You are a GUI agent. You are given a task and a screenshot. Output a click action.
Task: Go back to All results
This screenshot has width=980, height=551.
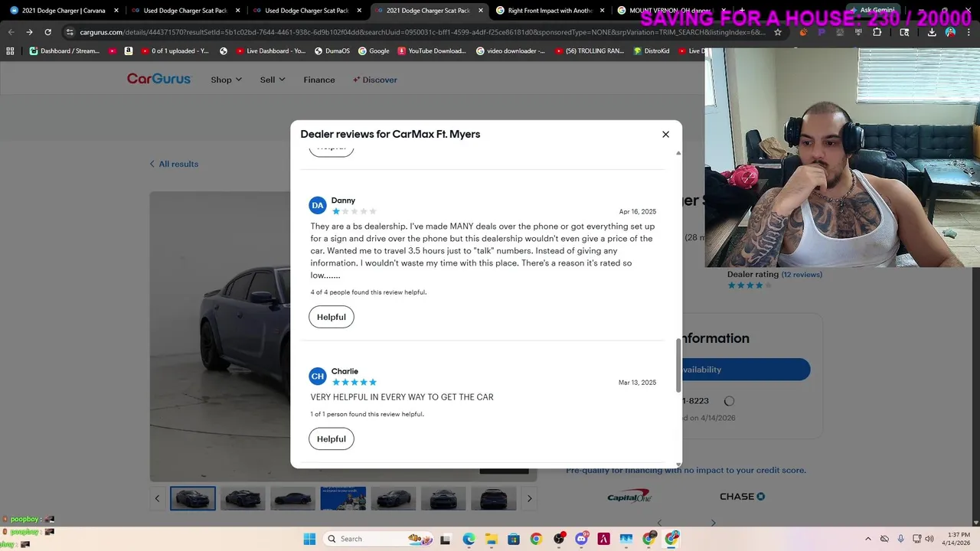(174, 164)
